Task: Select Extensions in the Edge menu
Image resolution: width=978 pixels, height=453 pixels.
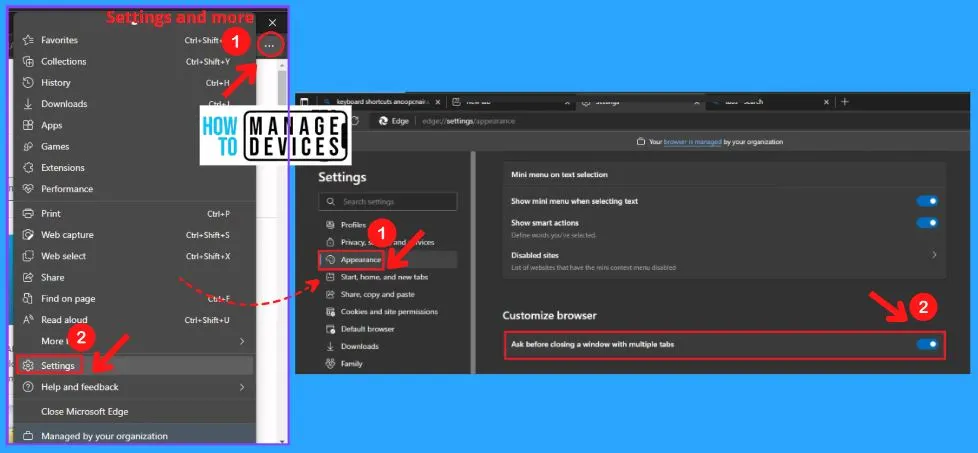Action: pos(134,167)
